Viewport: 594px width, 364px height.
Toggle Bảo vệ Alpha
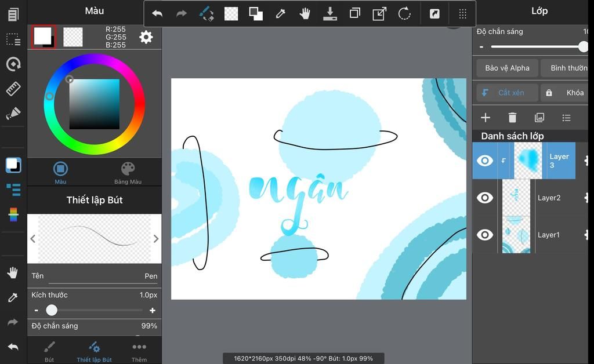[507, 68]
